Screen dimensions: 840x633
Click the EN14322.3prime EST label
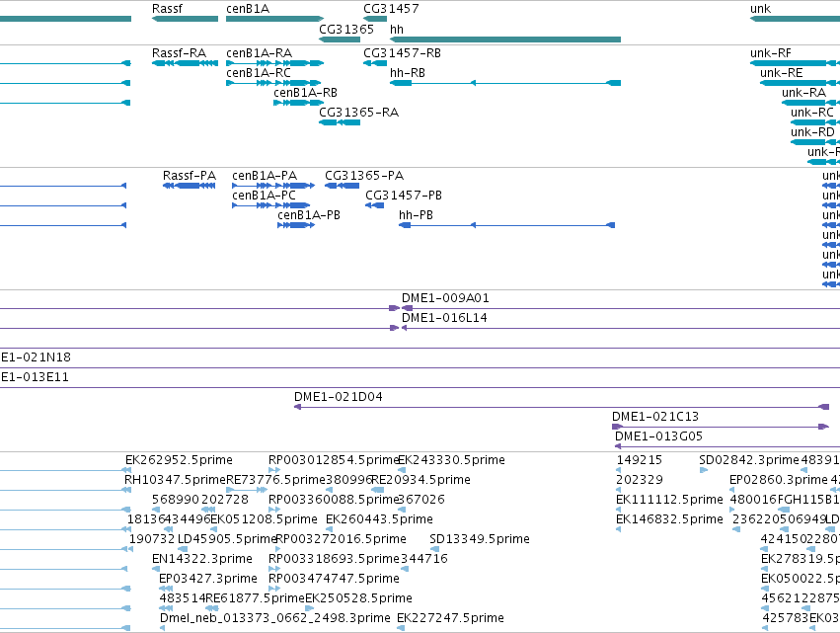tap(202, 560)
